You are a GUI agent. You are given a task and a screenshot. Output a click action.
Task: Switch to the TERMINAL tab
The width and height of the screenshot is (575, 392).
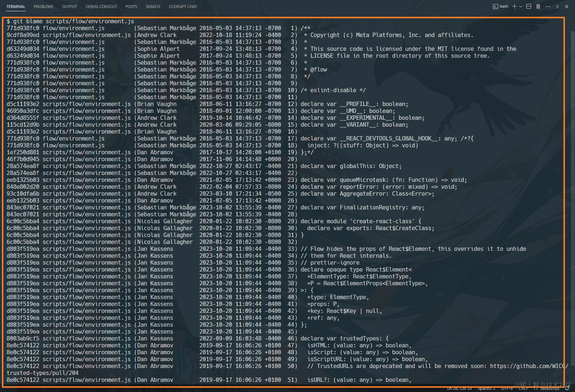16,7
